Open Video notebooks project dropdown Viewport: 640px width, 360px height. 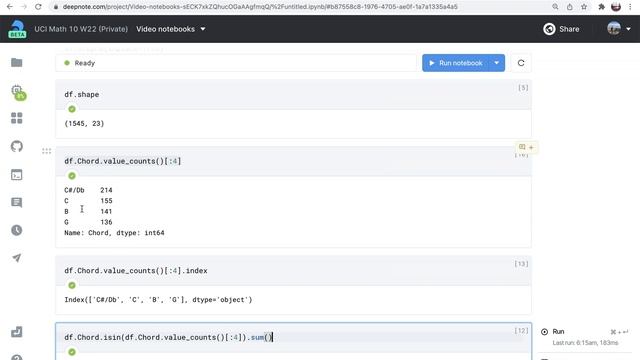pyautogui.click(x=171, y=29)
